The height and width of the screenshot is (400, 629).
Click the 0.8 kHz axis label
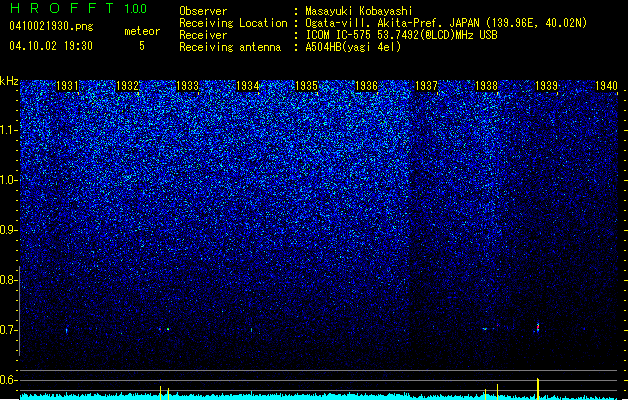8,280
